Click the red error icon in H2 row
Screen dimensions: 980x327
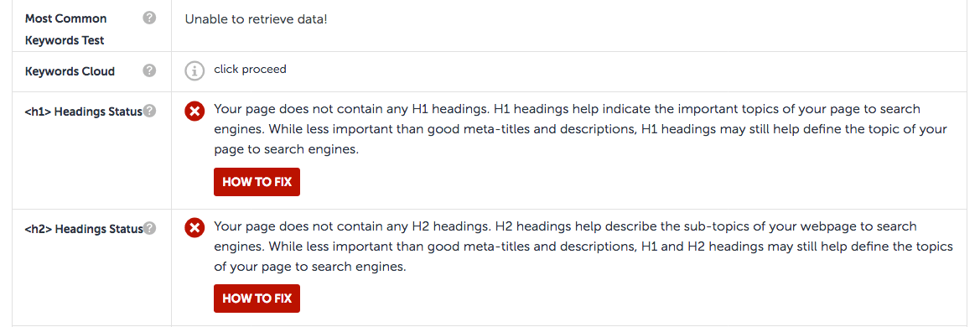[x=194, y=228]
